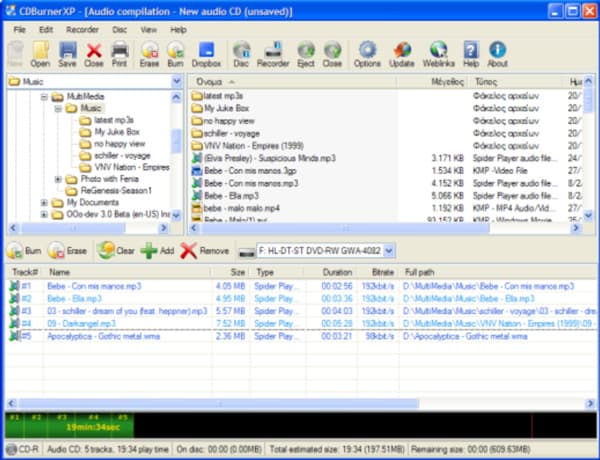600x460 pixels.
Task: Expand the OOo-dev 3.0 Beta tree node
Action: (x=44, y=214)
